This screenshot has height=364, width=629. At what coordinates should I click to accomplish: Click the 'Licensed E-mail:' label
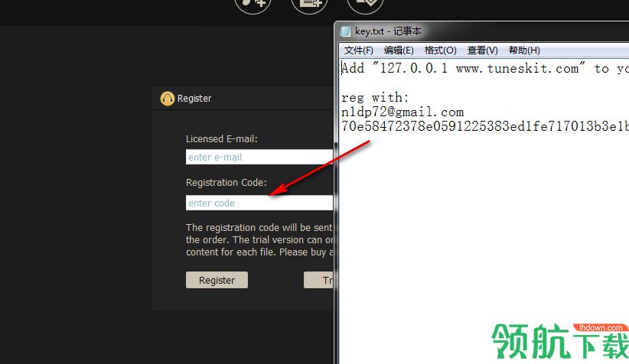(x=222, y=139)
